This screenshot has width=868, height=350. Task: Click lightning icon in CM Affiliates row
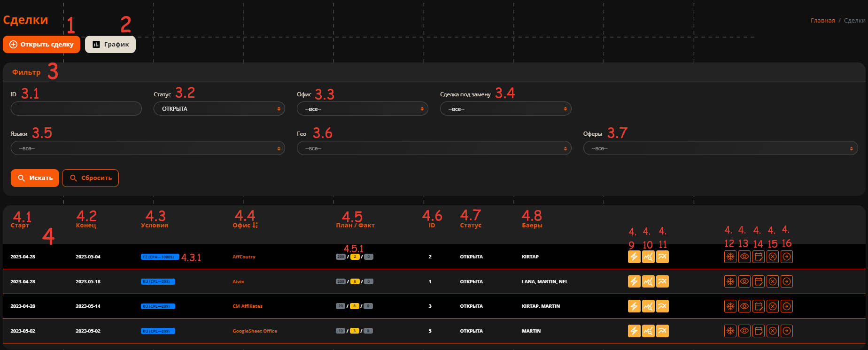pyautogui.click(x=634, y=306)
